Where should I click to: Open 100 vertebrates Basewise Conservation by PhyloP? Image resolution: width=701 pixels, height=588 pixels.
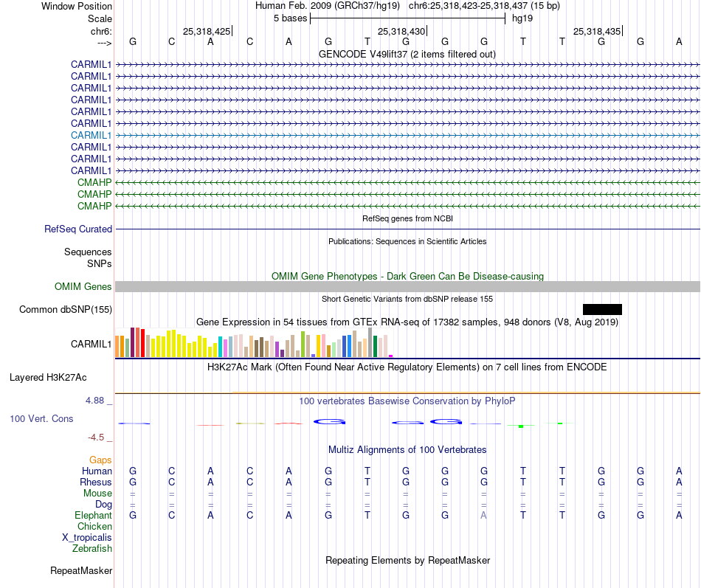tap(407, 401)
